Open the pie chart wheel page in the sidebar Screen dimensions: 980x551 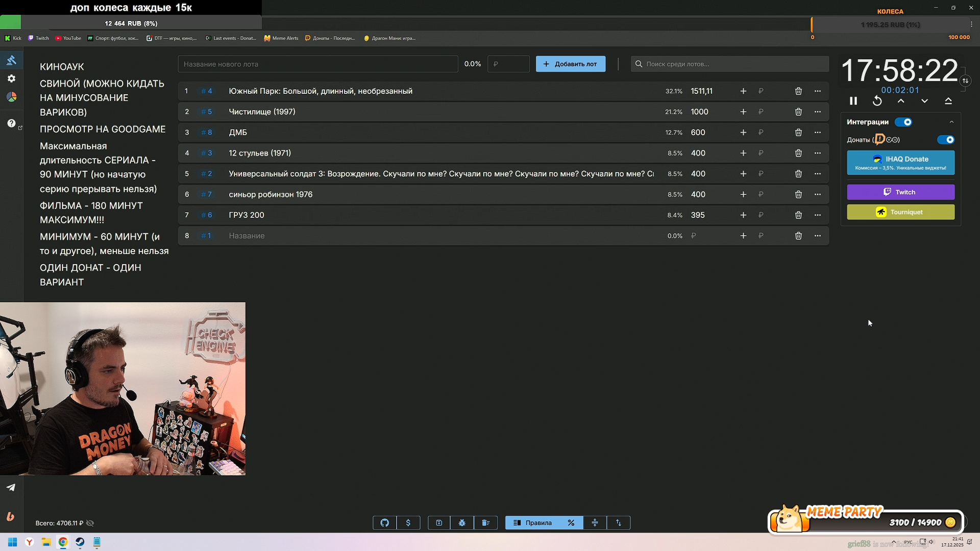11,97
